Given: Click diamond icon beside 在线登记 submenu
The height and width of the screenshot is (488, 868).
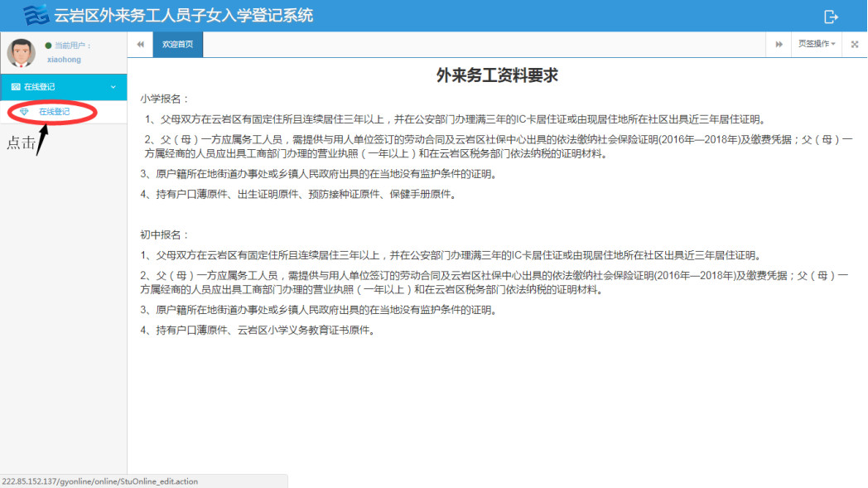Looking at the screenshot, I should point(24,112).
